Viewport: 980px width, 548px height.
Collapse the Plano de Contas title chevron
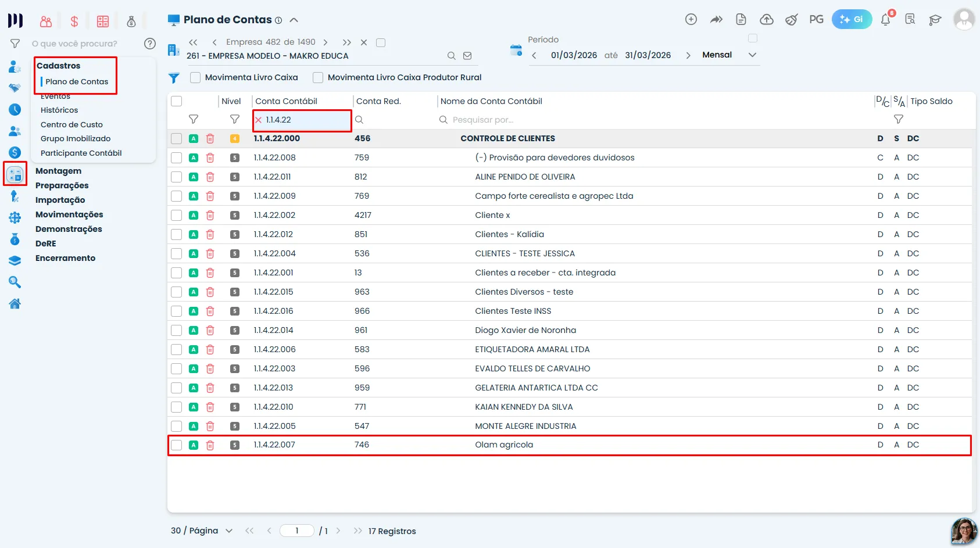[294, 20]
